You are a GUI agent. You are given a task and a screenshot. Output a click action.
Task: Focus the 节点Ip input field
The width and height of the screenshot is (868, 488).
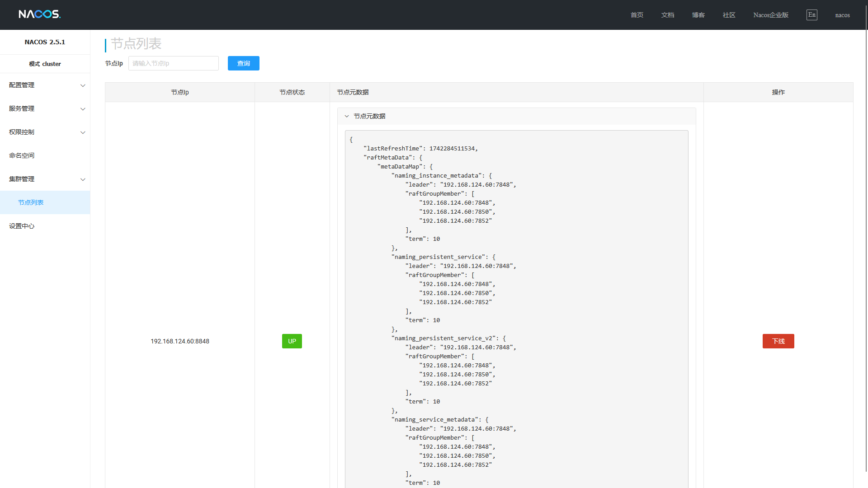[x=173, y=63]
